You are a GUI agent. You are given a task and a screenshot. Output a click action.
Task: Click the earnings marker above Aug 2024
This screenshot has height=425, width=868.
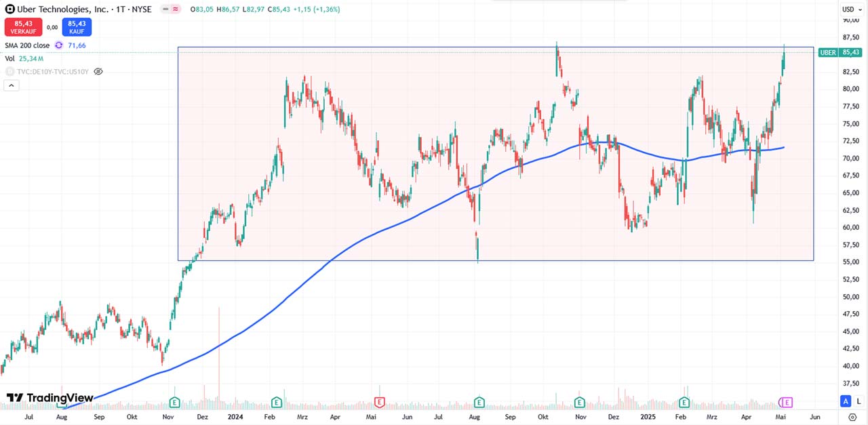click(x=479, y=402)
